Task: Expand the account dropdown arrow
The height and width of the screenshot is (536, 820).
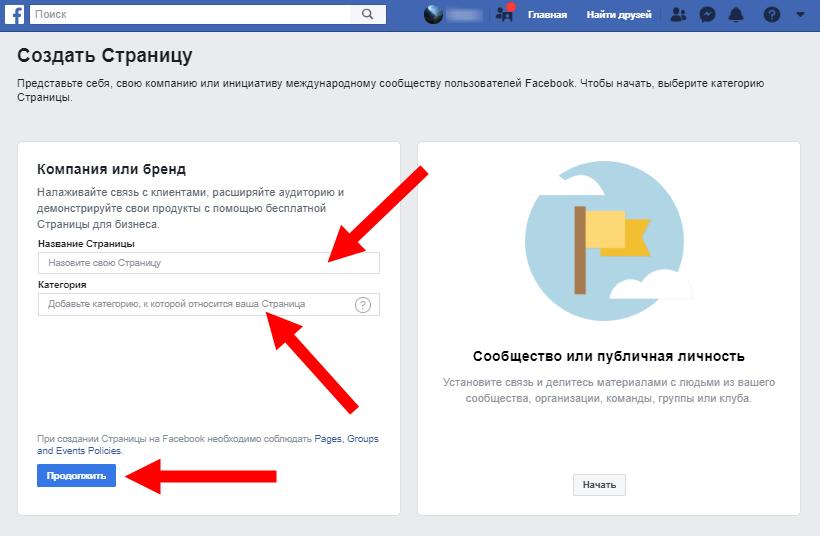Action: point(800,15)
